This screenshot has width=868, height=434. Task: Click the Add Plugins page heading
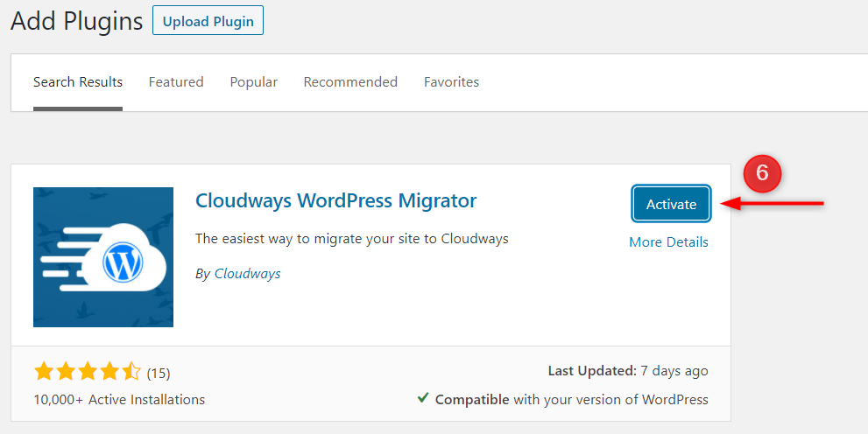click(77, 22)
